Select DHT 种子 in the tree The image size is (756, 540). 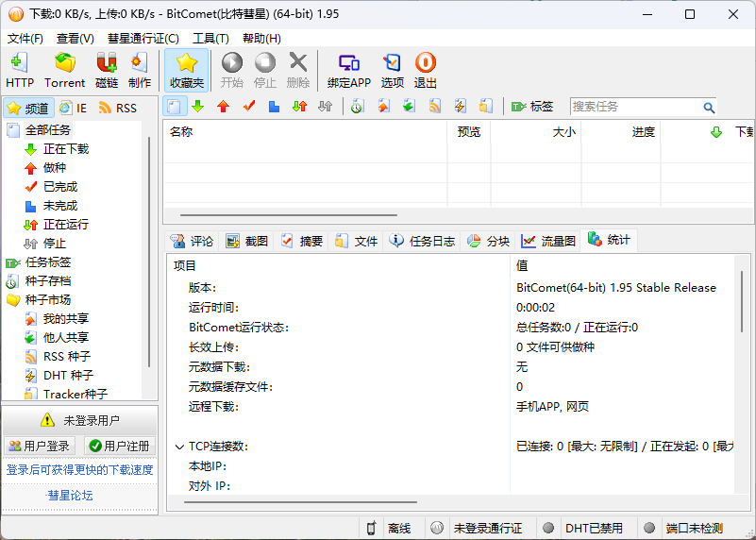point(69,375)
